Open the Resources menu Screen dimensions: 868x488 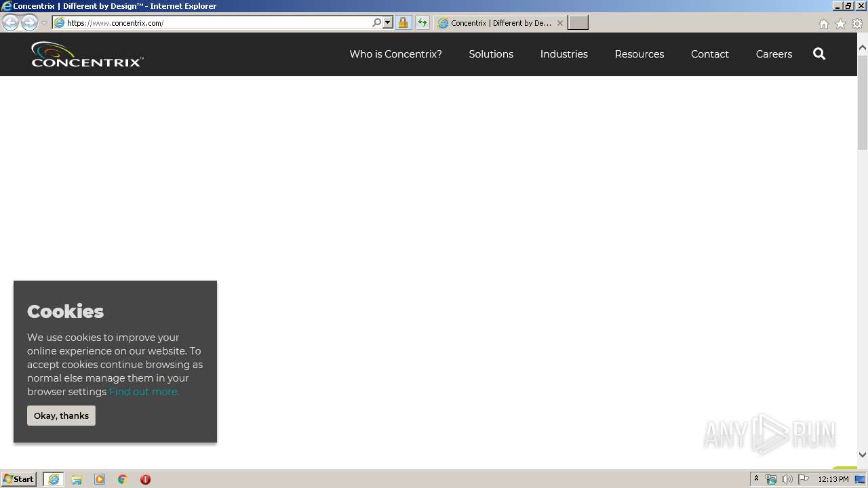pos(639,54)
